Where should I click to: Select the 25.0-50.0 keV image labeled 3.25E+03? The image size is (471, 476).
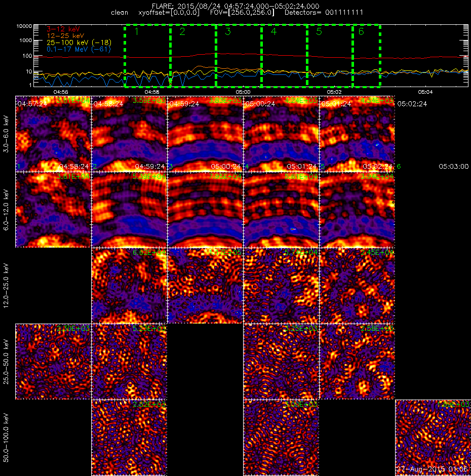click(x=281, y=361)
